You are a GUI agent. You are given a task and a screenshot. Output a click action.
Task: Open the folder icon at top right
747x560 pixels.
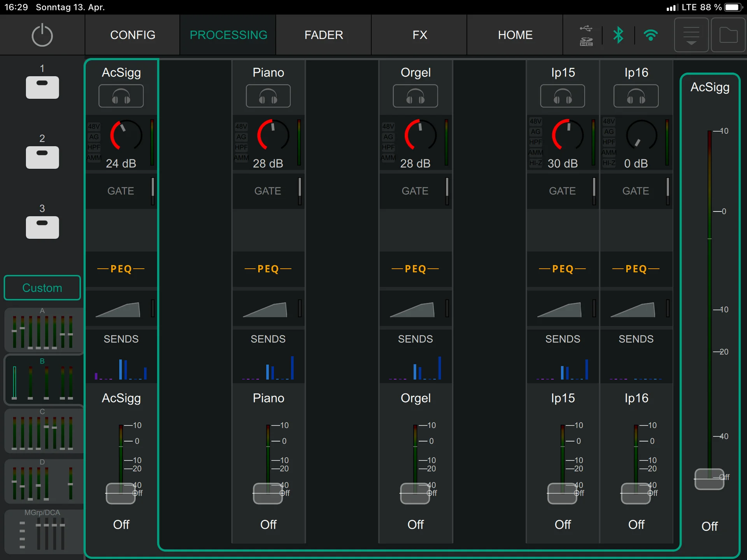click(x=728, y=35)
